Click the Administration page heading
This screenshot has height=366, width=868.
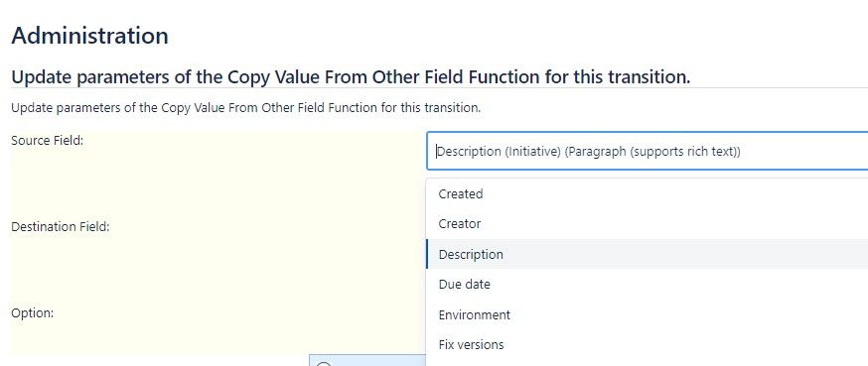point(89,36)
